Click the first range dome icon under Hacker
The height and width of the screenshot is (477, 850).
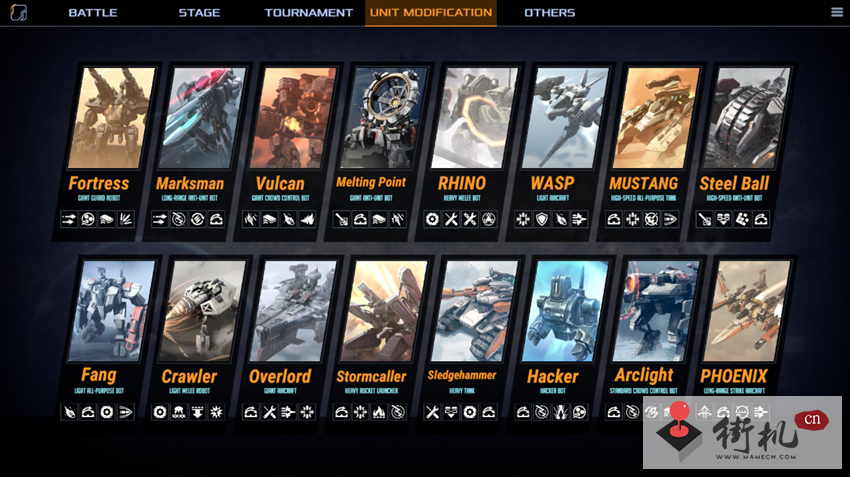(523, 412)
